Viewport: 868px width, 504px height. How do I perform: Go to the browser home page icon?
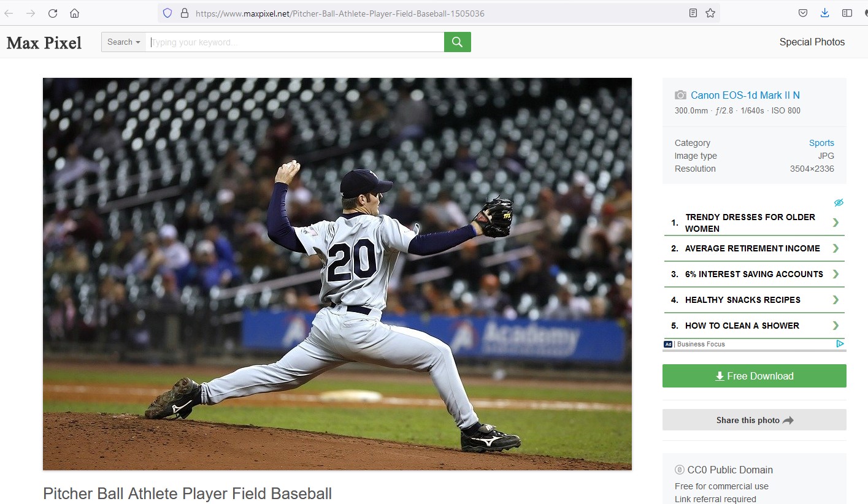pos(74,13)
